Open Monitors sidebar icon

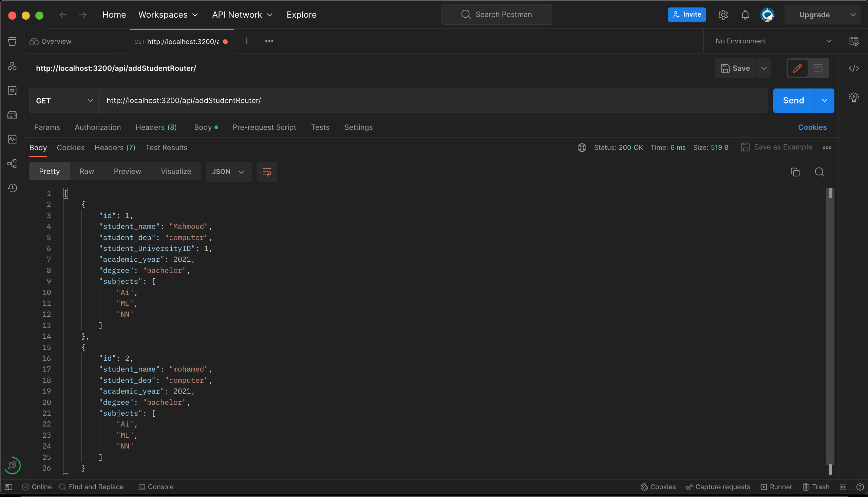coord(12,139)
